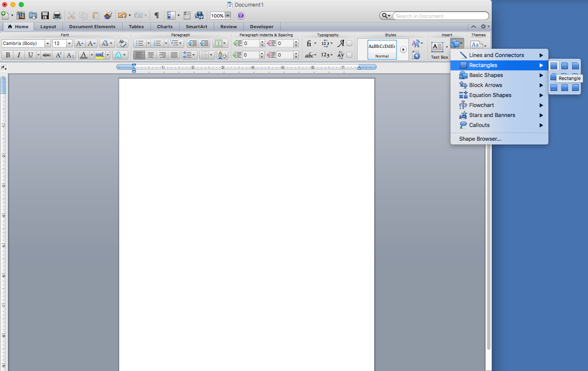Open Basic Shapes submenu
This screenshot has width=588, height=371.
(x=499, y=75)
